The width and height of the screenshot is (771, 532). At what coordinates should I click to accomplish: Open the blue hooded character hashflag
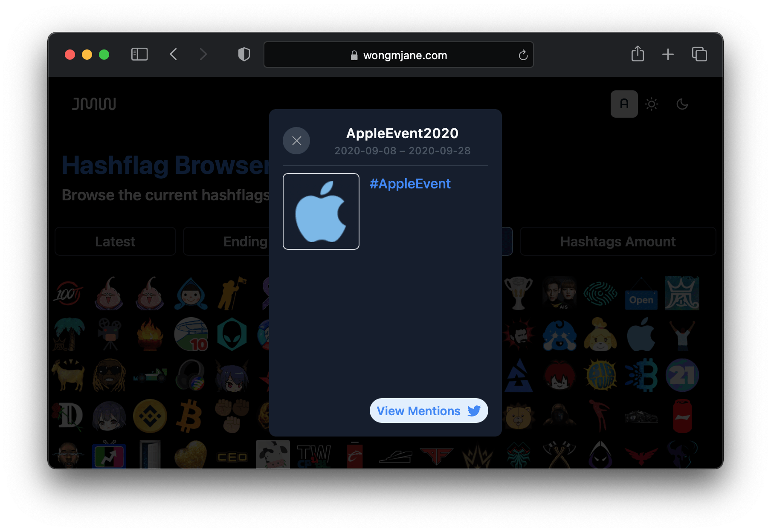[x=191, y=293]
